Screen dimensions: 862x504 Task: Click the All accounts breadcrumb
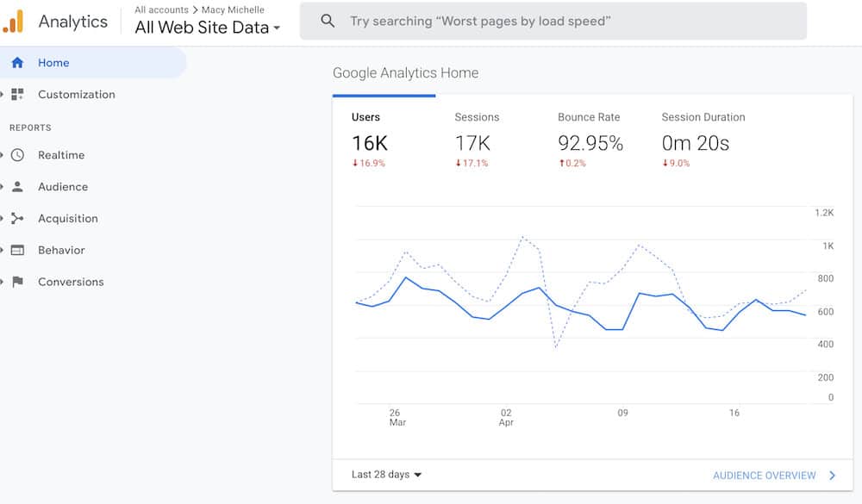[161, 9]
